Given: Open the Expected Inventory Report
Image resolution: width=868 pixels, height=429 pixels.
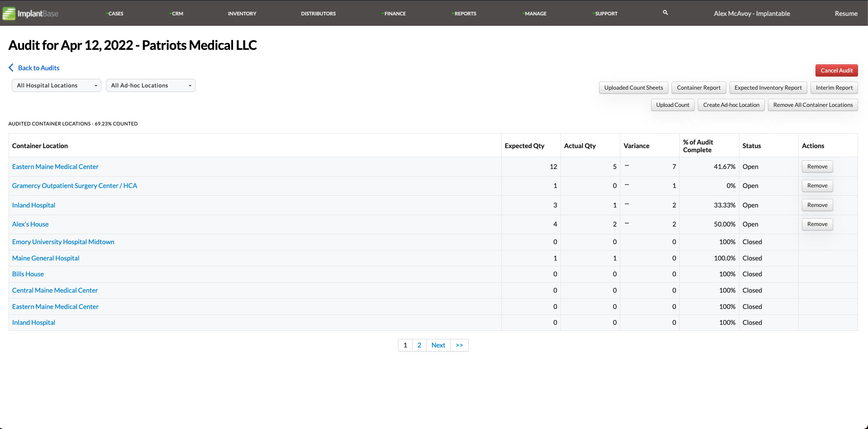Looking at the screenshot, I should coord(768,88).
